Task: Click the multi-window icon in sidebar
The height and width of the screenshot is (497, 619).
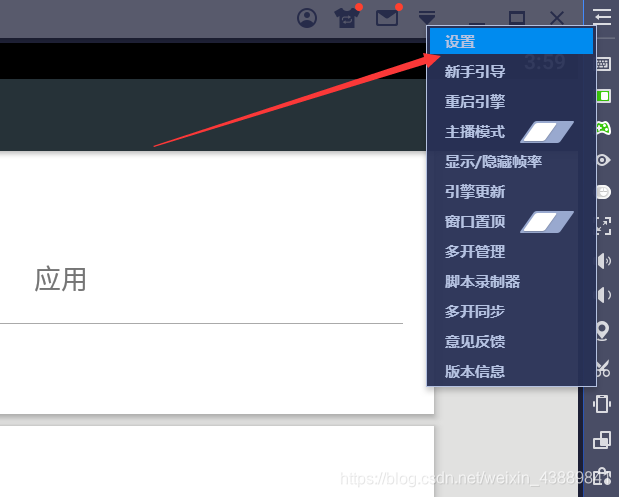Action: [x=602, y=439]
